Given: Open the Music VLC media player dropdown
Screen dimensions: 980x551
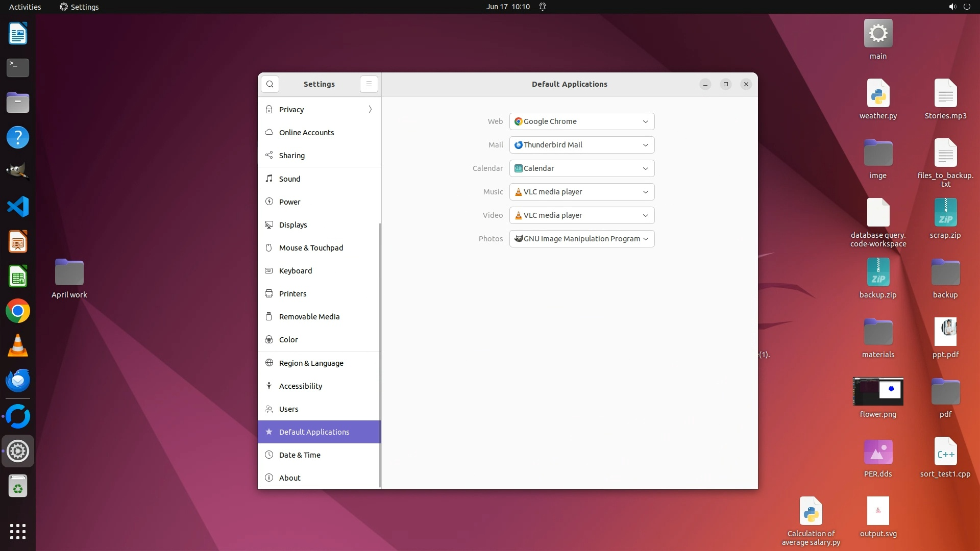Looking at the screenshot, I should click(581, 192).
